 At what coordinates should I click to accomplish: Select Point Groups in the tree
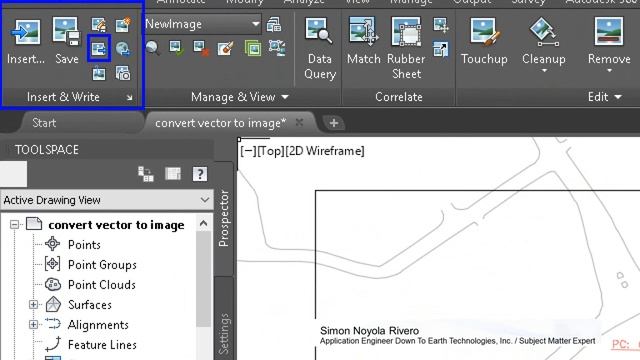(x=102, y=264)
